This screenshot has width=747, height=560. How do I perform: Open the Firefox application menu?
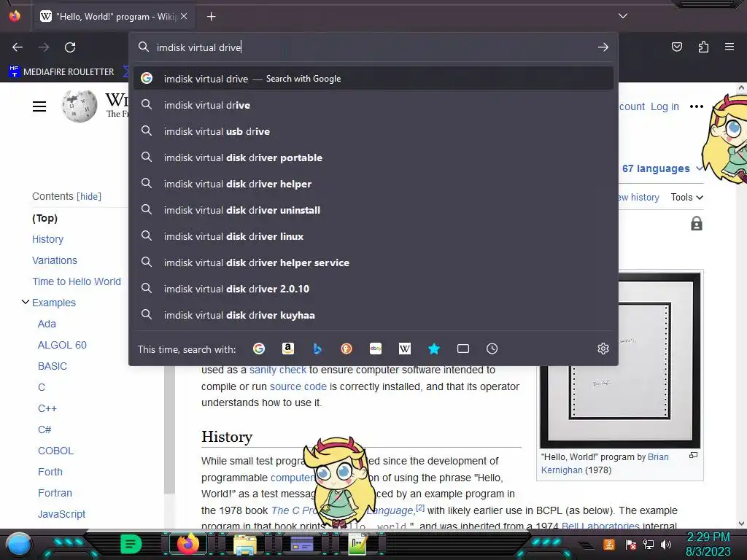pyautogui.click(x=729, y=47)
